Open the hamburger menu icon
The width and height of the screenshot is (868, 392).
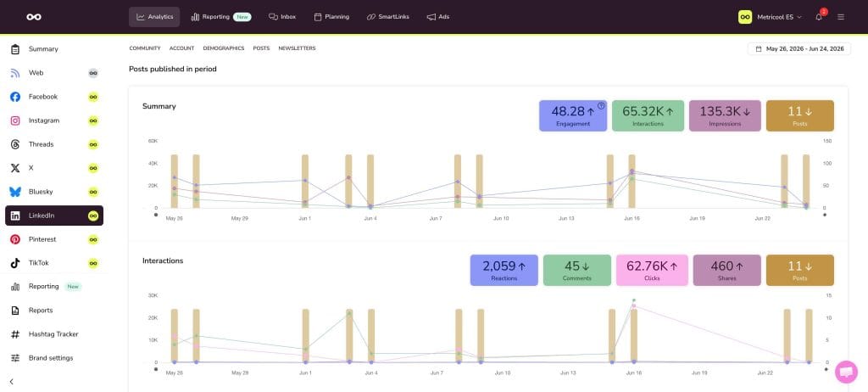point(841,17)
